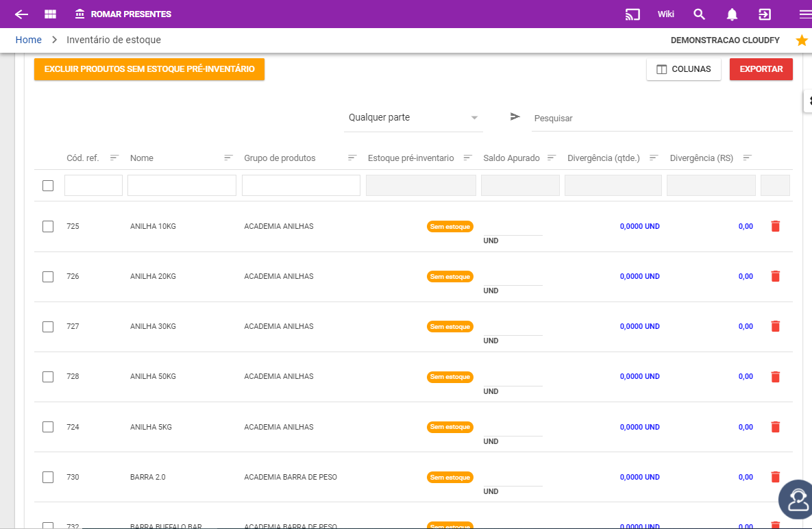This screenshot has height=529, width=812.
Task: Click the screen cast icon in header
Action: tap(632, 14)
